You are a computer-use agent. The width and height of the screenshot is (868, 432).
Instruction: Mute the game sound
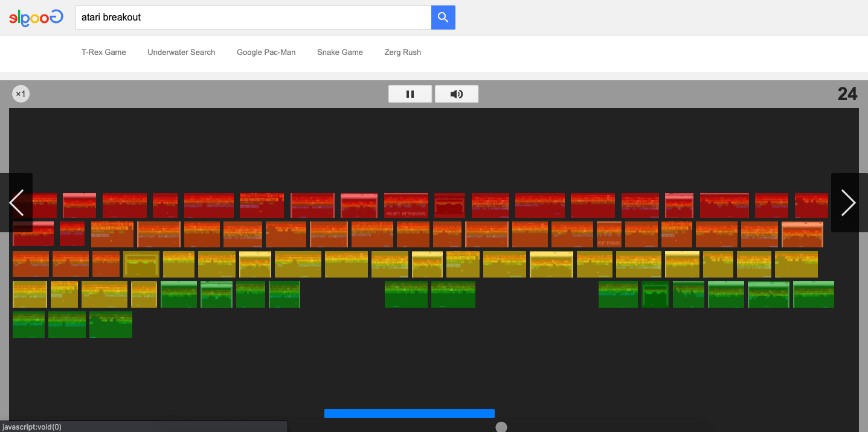click(457, 94)
